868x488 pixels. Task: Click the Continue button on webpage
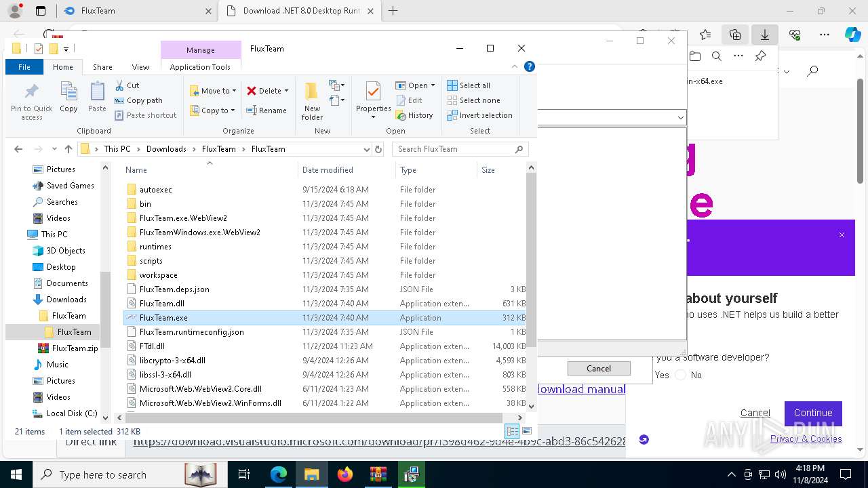pyautogui.click(x=813, y=413)
